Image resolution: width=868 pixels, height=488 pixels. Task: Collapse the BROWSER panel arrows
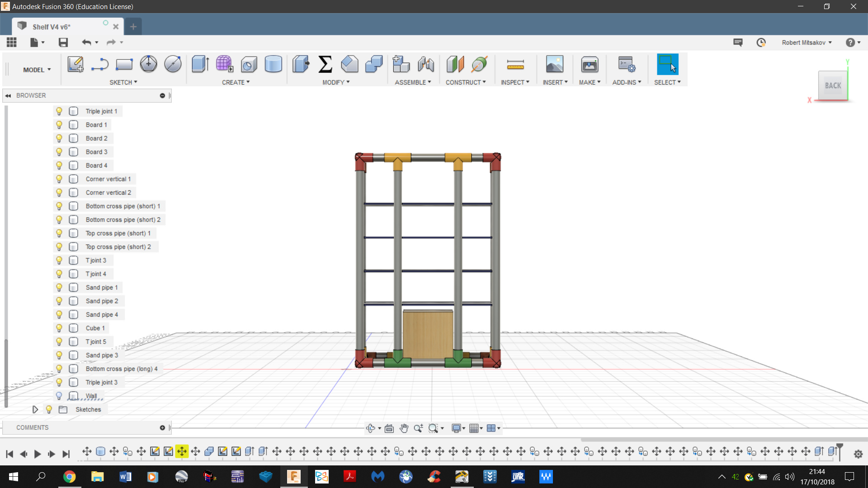8,95
